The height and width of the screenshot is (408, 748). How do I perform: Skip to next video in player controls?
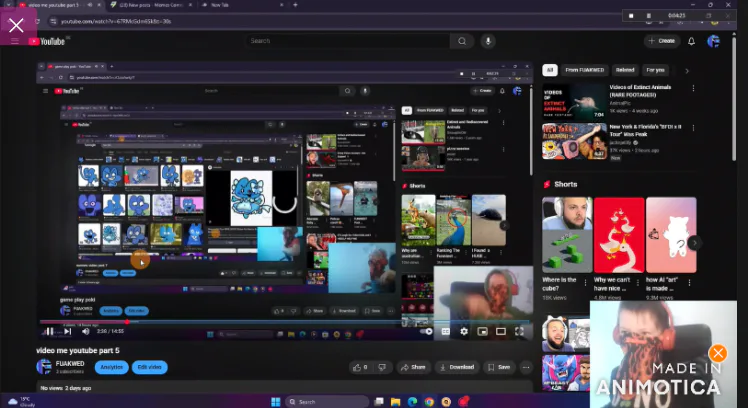pyautogui.click(x=68, y=331)
